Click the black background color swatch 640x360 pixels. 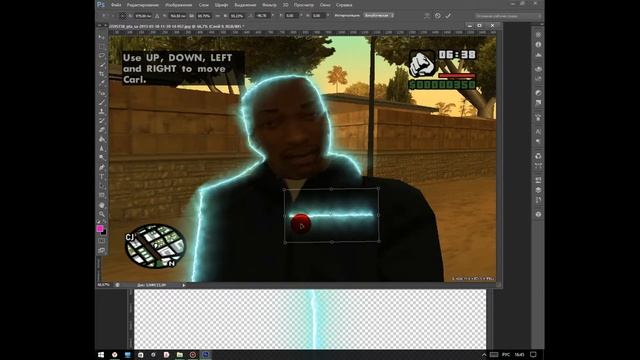point(104,233)
